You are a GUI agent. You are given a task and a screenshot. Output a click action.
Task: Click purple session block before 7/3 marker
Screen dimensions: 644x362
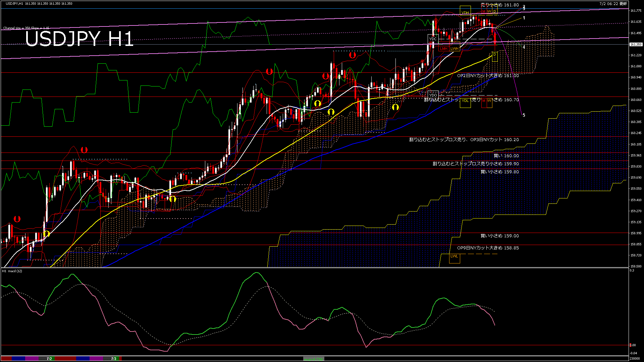[x=97, y=359]
